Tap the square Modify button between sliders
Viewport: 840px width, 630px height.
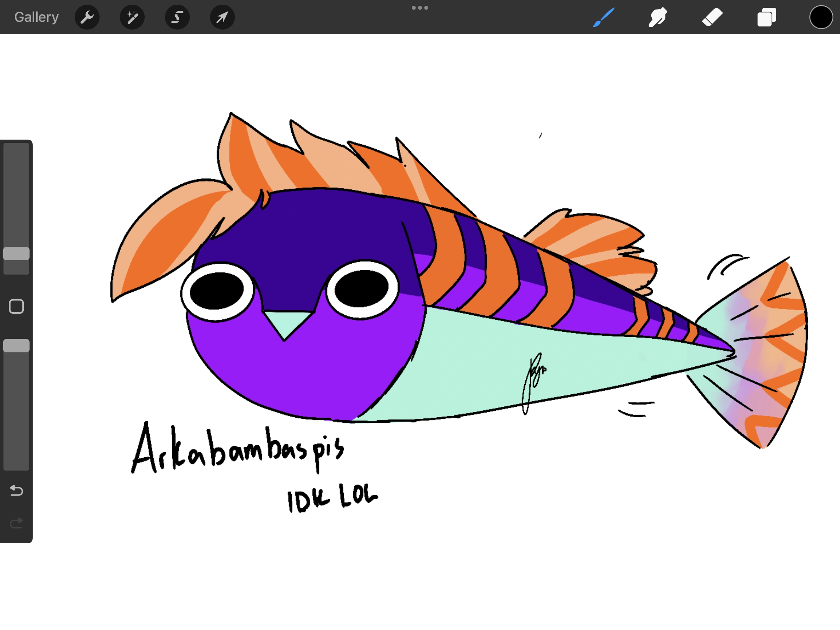[16, 306]
